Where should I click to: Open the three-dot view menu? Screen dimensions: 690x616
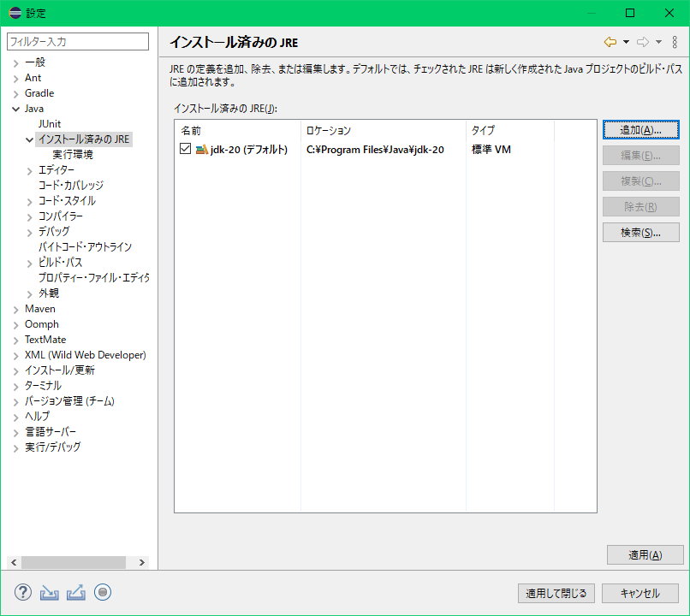[x=675, y=42]
